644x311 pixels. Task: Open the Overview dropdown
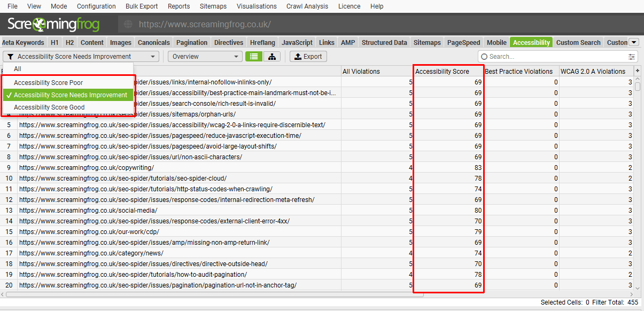[x=206, y=57]
